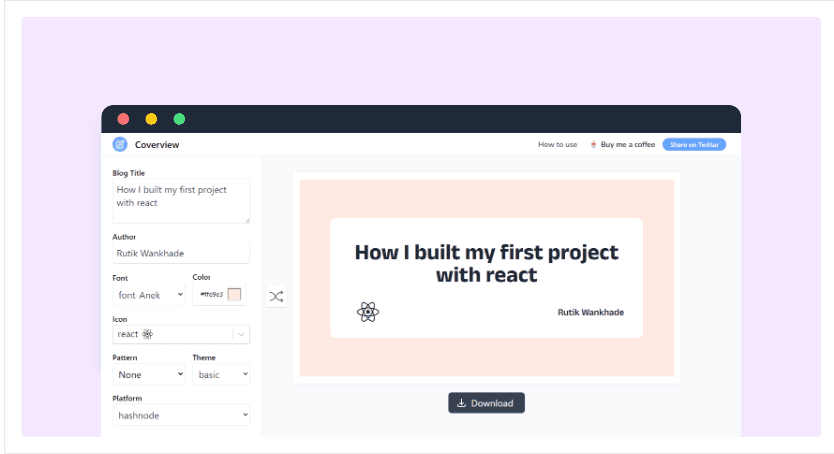Click the yellow window dot
The height and width of the screenshot is (454, 834).
point(151,119)
